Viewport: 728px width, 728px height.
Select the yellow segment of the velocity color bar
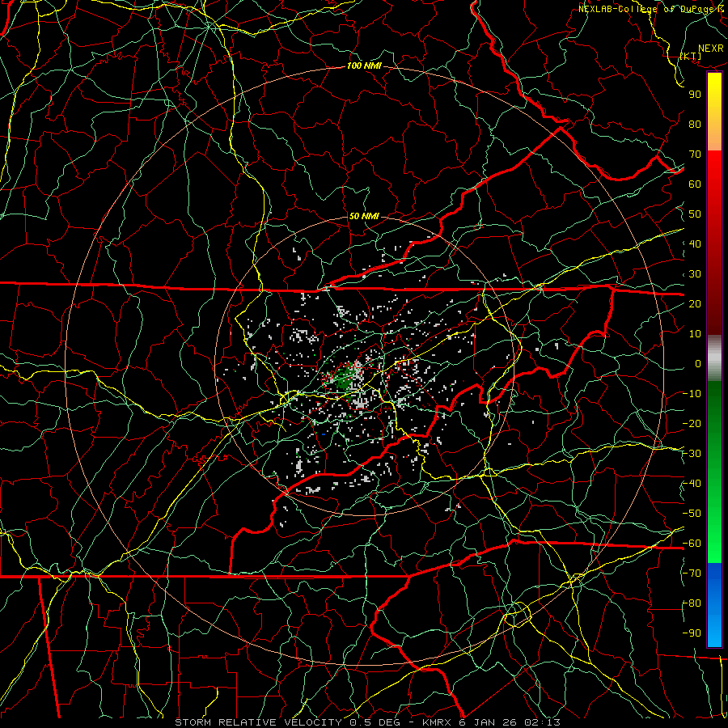click(x=714, y=112)
